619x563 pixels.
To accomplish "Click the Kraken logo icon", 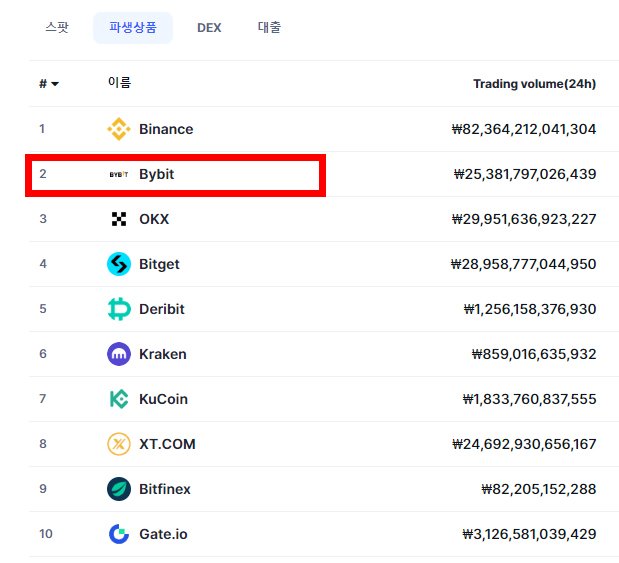I will coord(118,354).
